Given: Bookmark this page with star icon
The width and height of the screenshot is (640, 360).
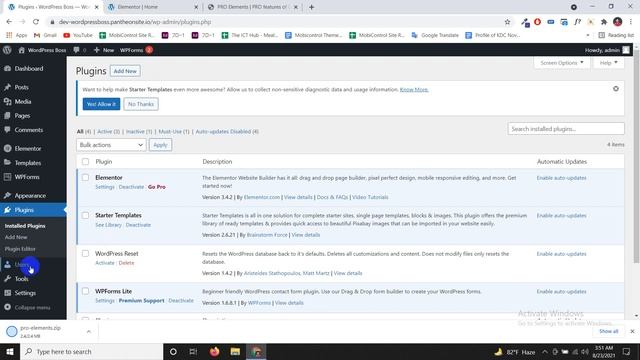Looking at the screenshot, I should (507, 22).
